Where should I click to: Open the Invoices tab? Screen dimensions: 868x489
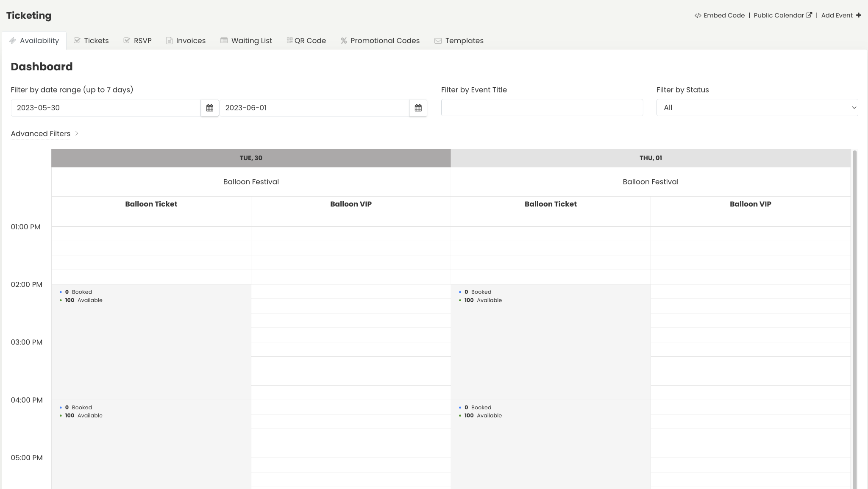[186, 41]
